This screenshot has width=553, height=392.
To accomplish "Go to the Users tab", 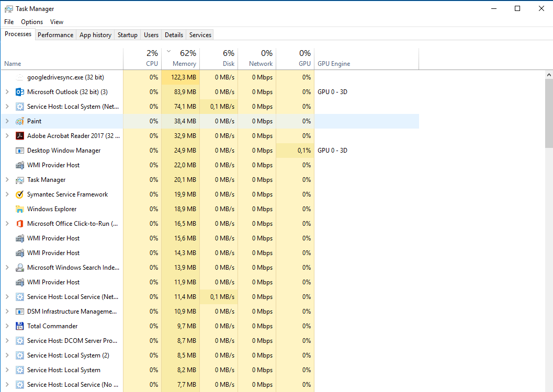I will coord(151,35).
